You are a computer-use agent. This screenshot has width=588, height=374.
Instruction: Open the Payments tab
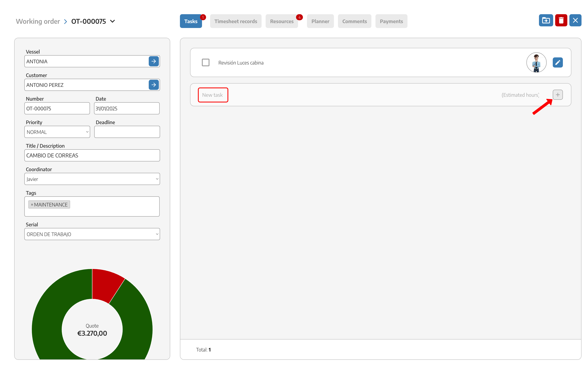click(x=391, y=21)
